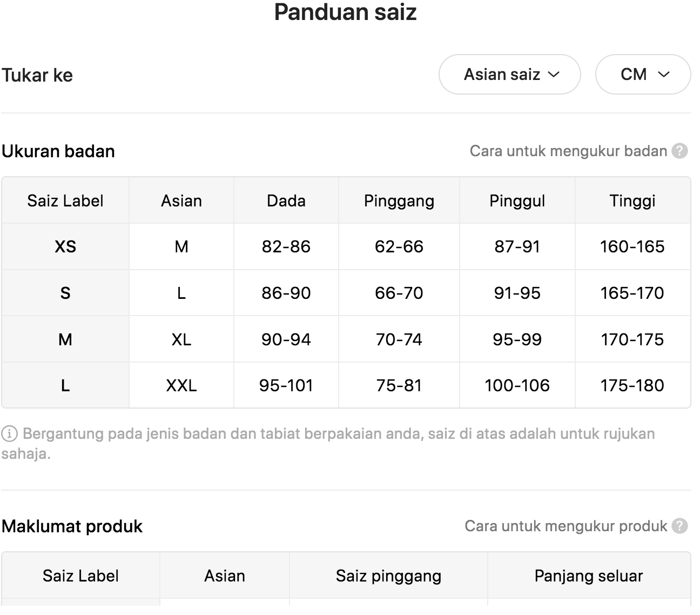
Task: Click the Pinggang column header
Action: pyautogui.click(x=399, y=201)
